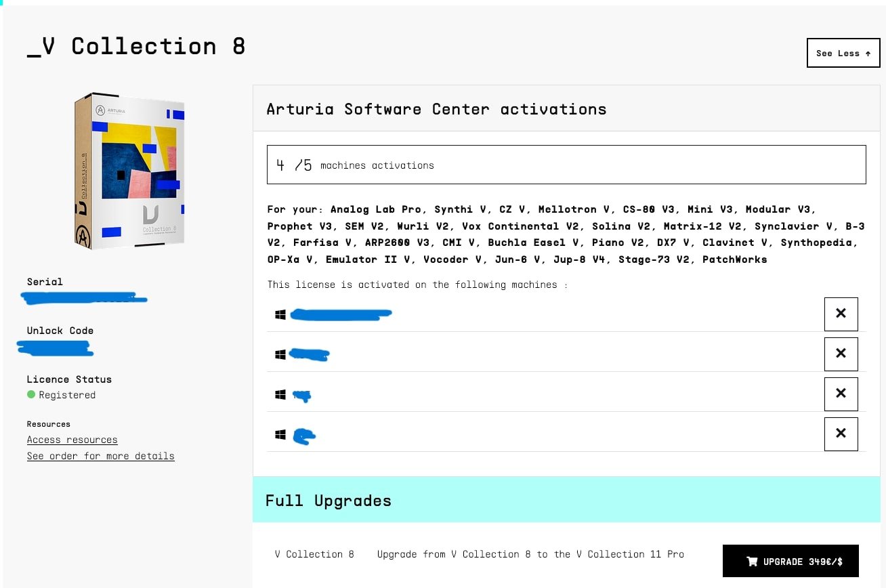This screenshot has height=588, width=886.
Task: Click the third machine's Windows icon
Action: (280, 394)
